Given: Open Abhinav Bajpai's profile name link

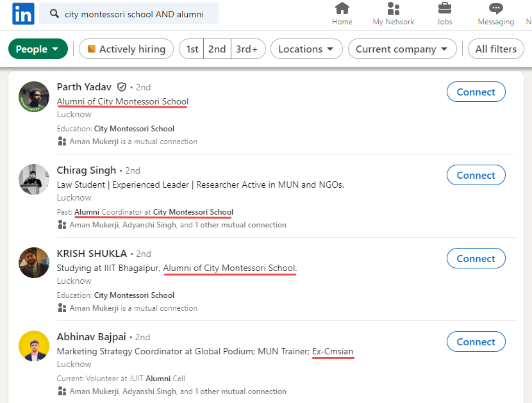Looking at the screenshot, I should (x=91, y=337).
